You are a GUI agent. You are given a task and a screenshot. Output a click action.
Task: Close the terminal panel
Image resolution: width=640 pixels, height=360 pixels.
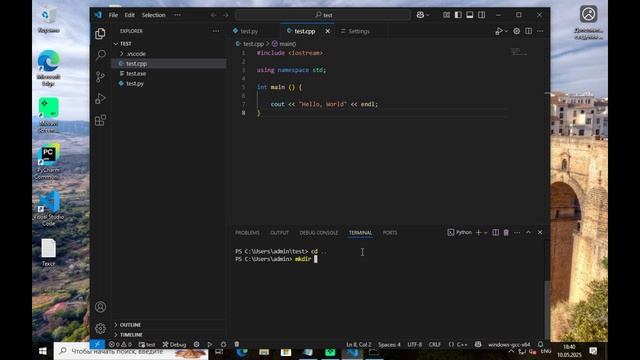[x=540, y=232]
